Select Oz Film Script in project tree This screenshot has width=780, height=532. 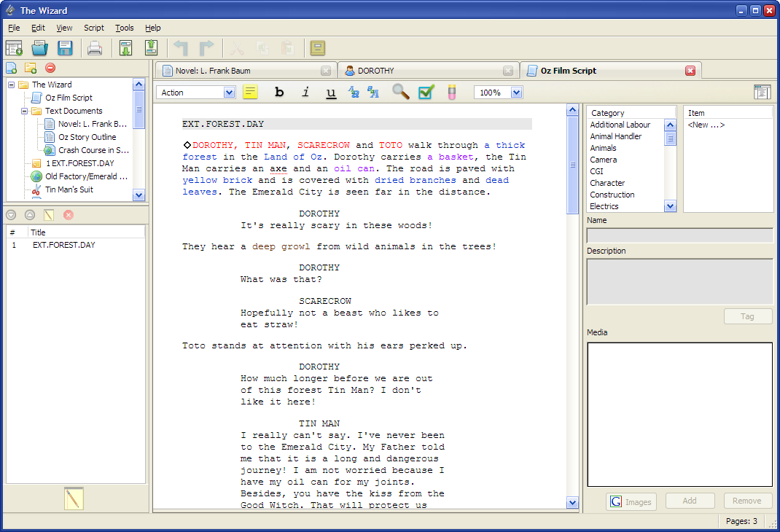pos(69,98)
